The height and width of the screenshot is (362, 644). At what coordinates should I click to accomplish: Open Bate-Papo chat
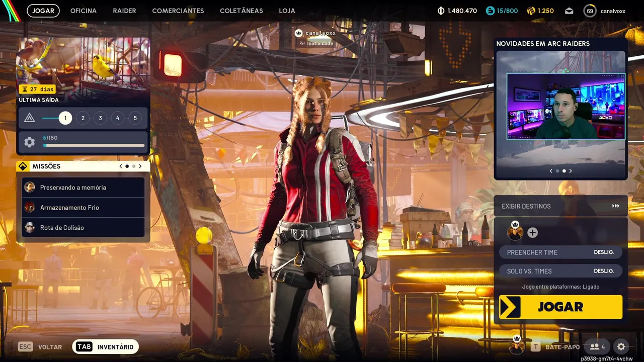click(x=562, y=347)
